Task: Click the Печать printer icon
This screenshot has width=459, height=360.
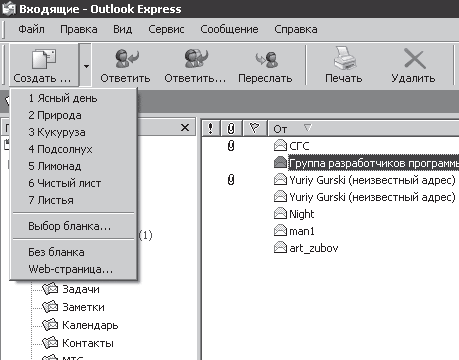Action: (x=345, y=58)
